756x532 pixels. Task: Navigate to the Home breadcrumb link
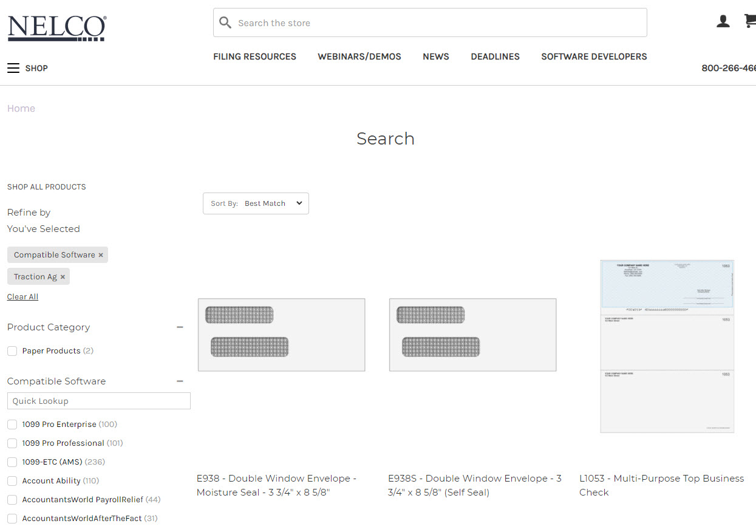pyautogui.click(x=21, y=109)
